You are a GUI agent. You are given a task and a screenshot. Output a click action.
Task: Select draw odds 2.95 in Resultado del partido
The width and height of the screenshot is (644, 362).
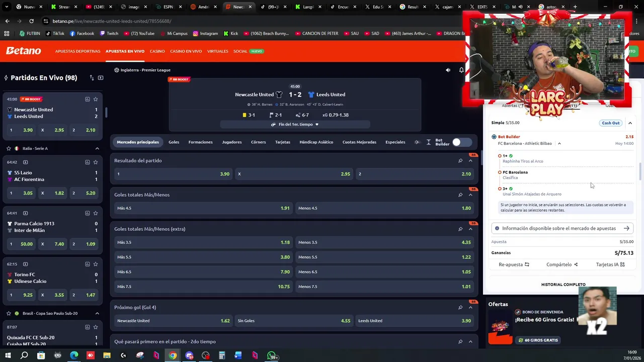pyautogui.click(x=294, y=174)
